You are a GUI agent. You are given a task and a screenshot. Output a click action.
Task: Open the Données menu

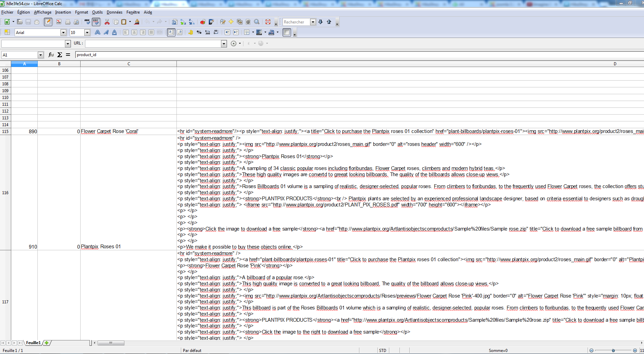pyautogui.click(x=114, y=12)
